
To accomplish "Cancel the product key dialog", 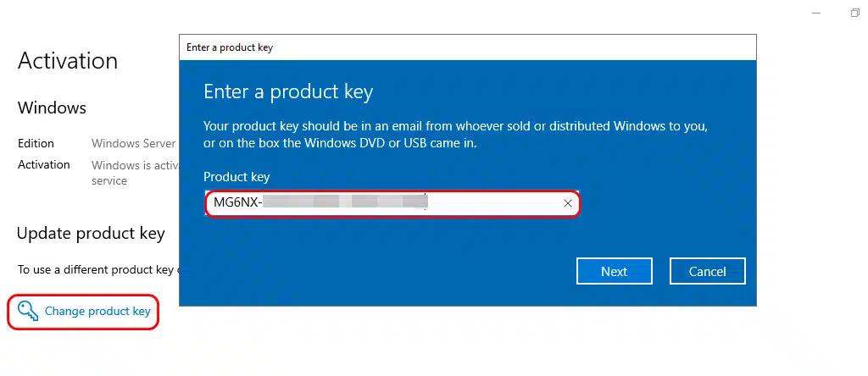I will (x=707, y=271).
